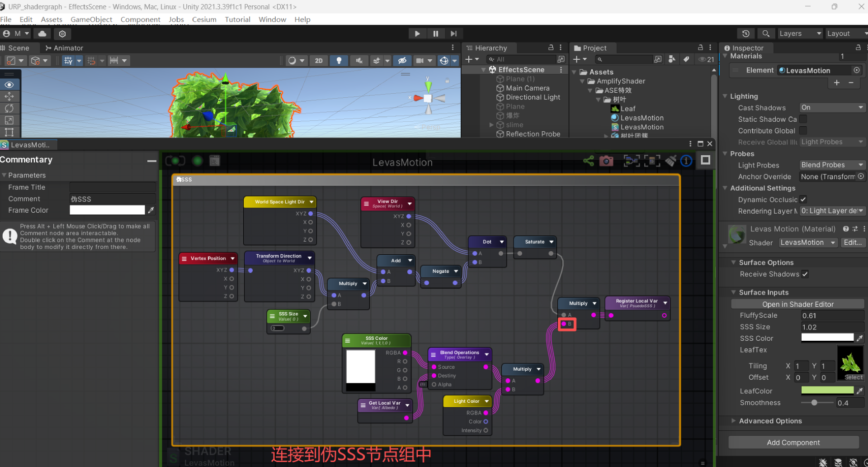The image size is (868, 467).
Task: Click Select on the LeafTex texture slot
Action: tap(853, 377)
